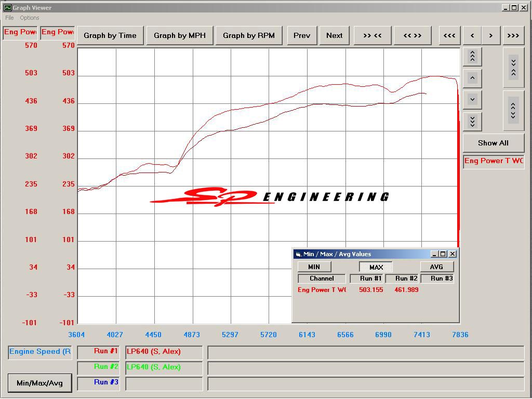This screenshot has height=399, width=532.
Task: Click empty Run #3 name field
Action: pyautogui.click(x=164, y=384)
